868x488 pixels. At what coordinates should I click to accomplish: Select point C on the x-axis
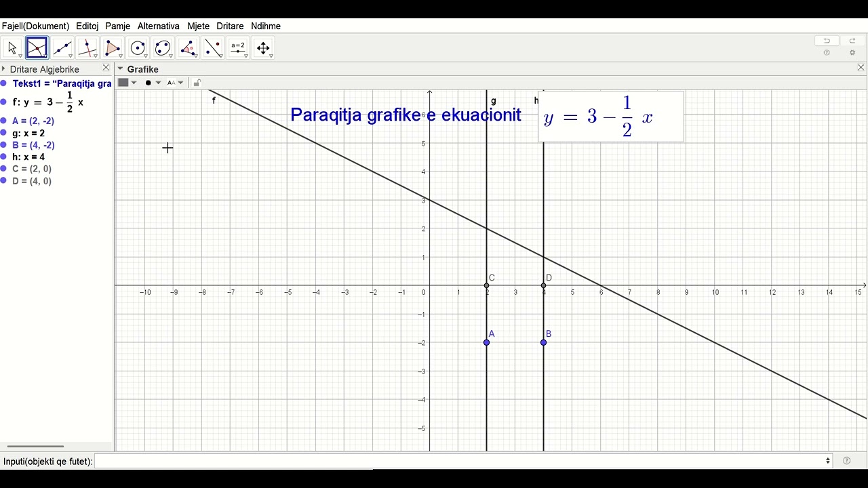486,285
